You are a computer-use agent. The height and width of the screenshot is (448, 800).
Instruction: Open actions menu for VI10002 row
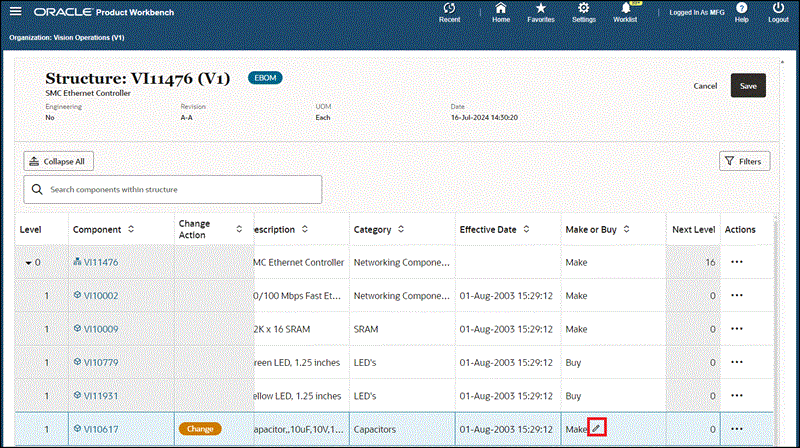pyautogui.click(x=737, y=295)
